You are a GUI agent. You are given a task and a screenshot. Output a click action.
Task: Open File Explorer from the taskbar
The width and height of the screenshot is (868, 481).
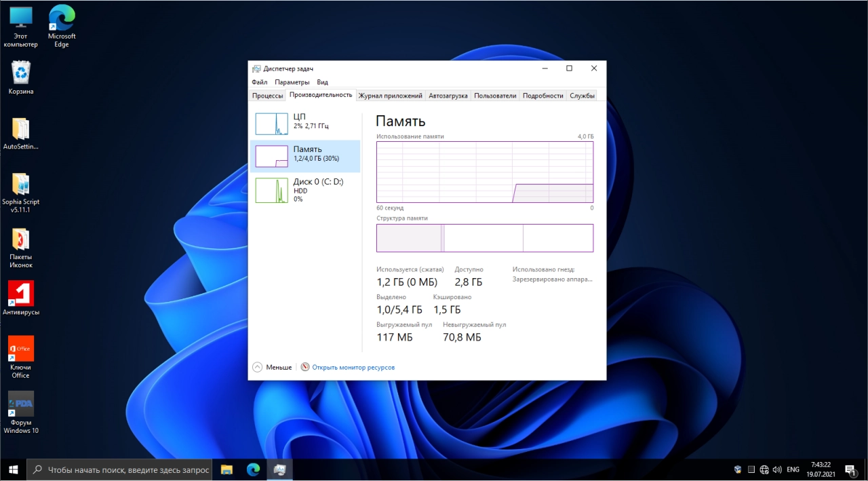[x=226, y=469]
